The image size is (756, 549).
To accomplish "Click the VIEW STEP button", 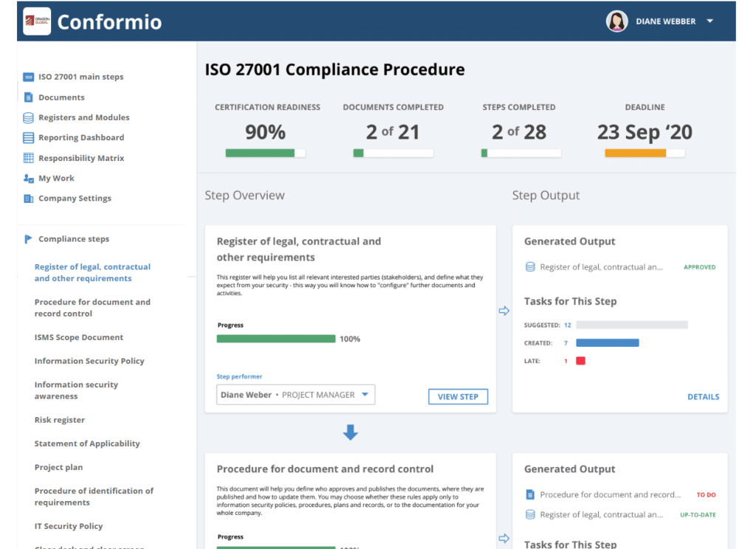I will [458, 396].
